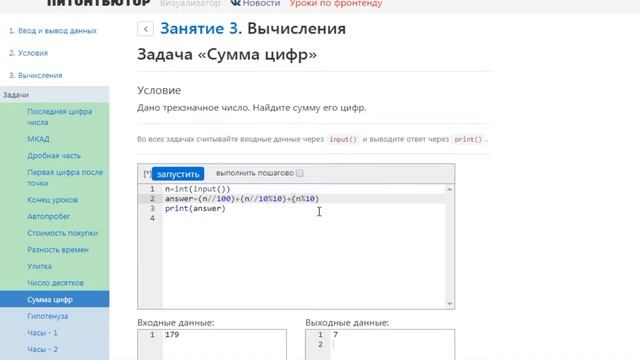This screenshot has width=640, height=360.
Task: Open task Гипотенуза
Action: pyautogui.click(x=47, y=316)
